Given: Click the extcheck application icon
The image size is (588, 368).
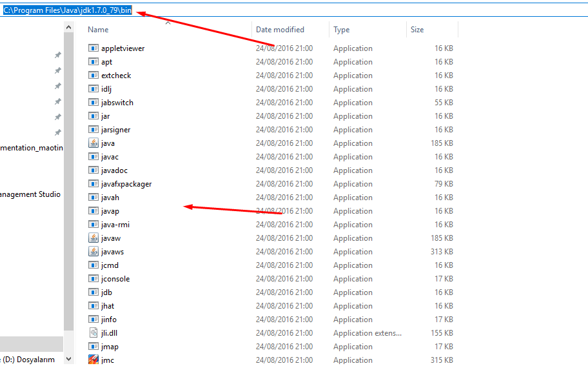Looking at the screenshot, I should point(93,75).
